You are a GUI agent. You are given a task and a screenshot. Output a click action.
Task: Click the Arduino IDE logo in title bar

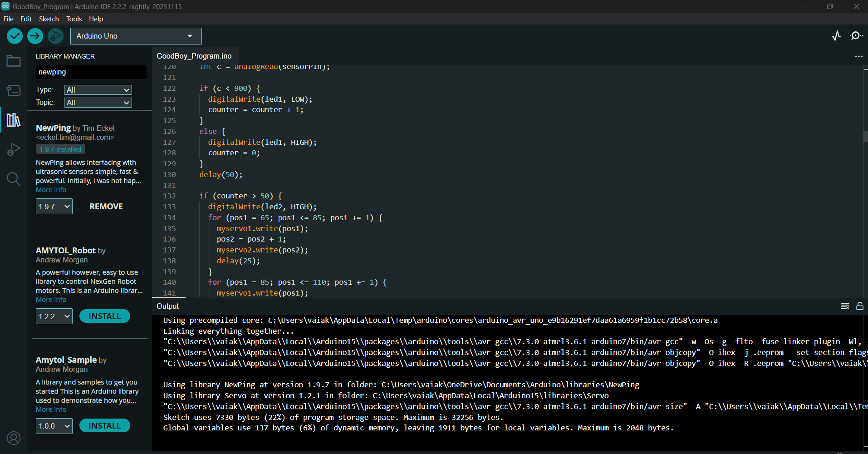tap(5, 6)
